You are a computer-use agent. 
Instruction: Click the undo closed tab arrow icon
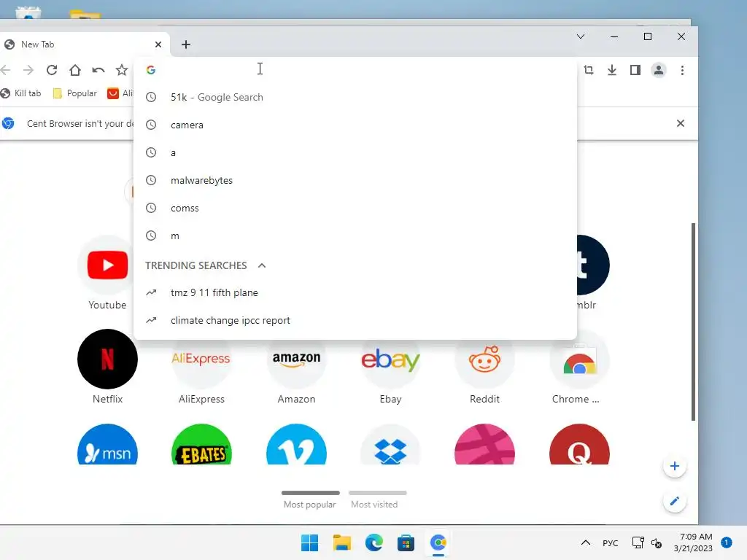pos(98,70)
